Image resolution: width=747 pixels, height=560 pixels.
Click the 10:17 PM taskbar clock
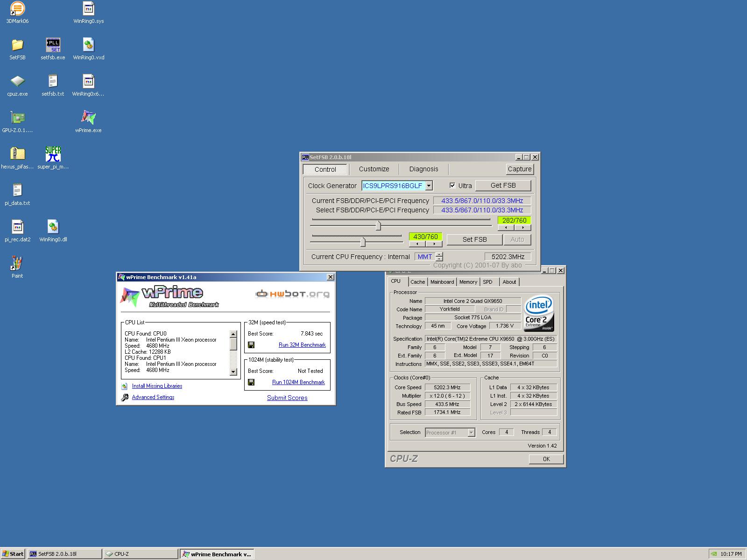731,554
